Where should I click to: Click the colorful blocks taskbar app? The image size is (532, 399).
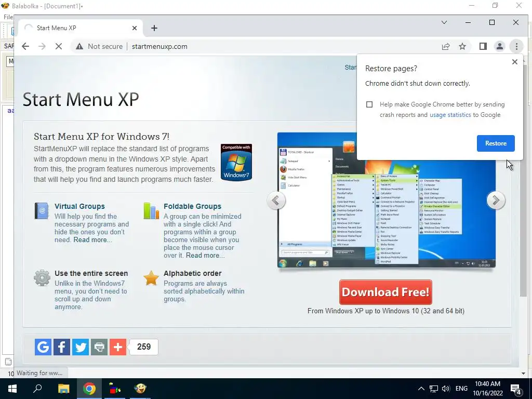coord(115,389)
